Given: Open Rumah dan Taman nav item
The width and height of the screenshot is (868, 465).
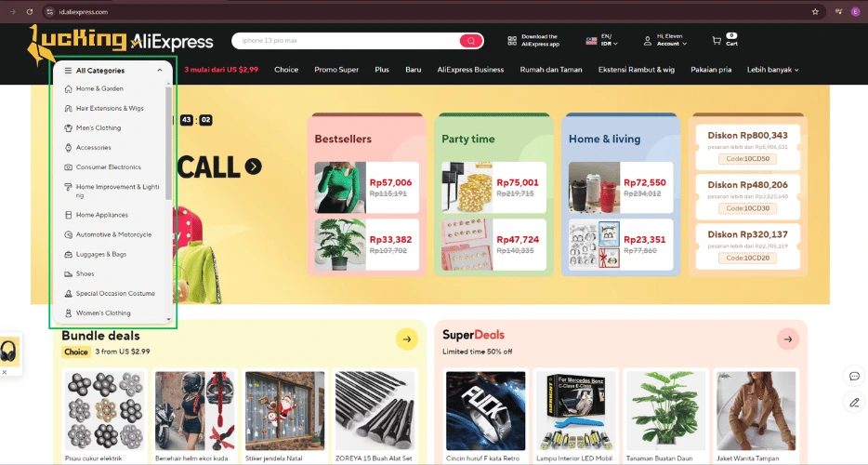Looking at the screenshot, I should [551, 70].
